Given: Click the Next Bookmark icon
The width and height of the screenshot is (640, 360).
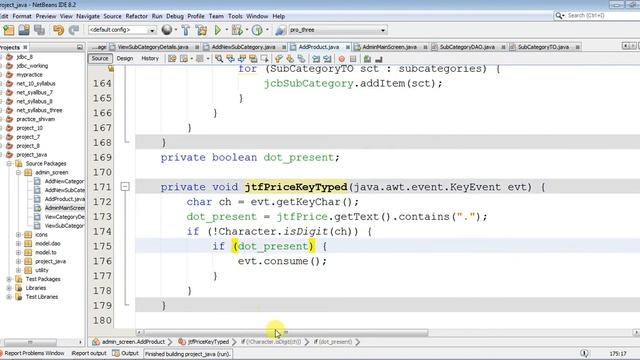Looking at the screenshot, I should coord(290,59).
